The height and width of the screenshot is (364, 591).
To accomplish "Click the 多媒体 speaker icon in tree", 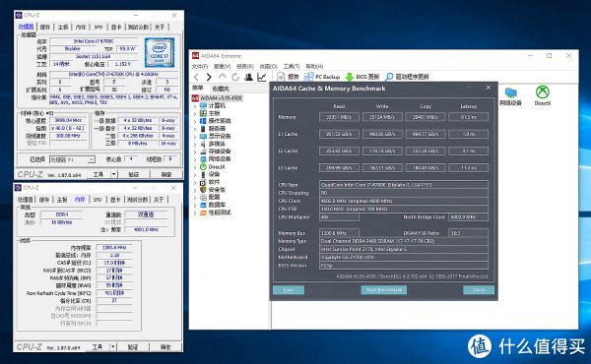I will point(203,144).
